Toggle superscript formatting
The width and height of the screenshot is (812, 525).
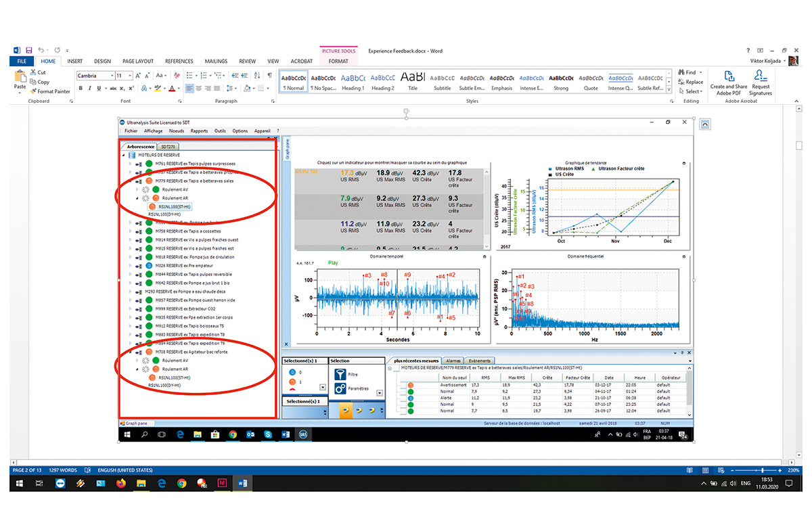pos(131,89)
